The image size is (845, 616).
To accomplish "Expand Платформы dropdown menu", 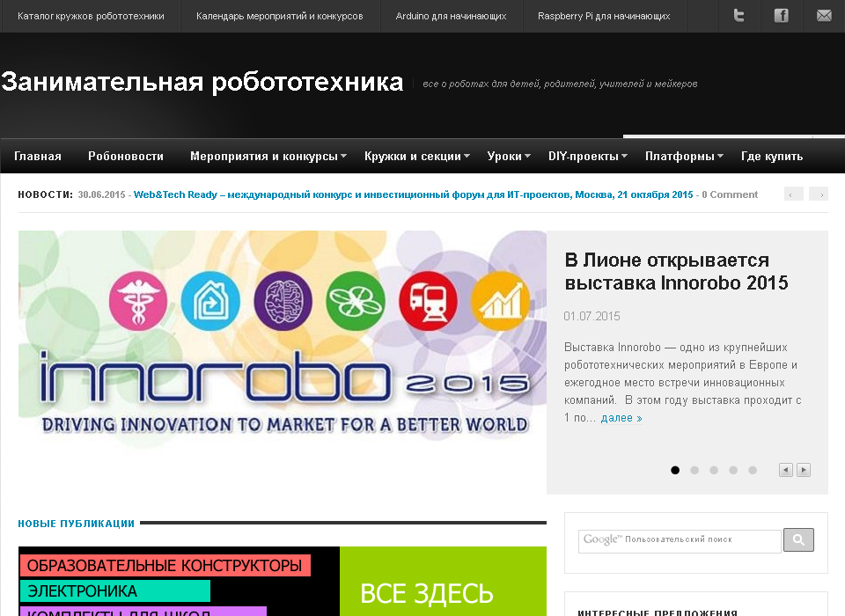I will pyautogui.click(x=684, y=157).
